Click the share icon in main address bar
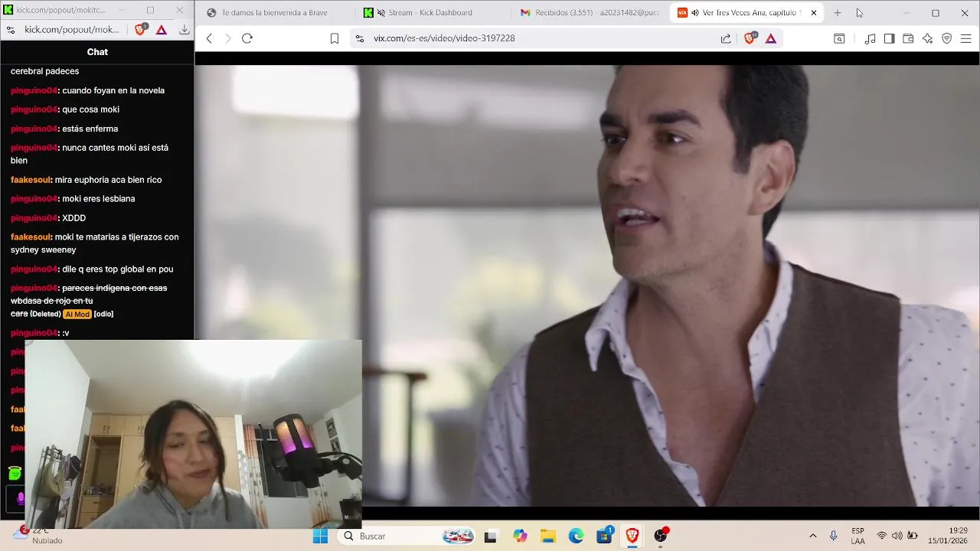 pyautogui.click(x=726, y=38)
